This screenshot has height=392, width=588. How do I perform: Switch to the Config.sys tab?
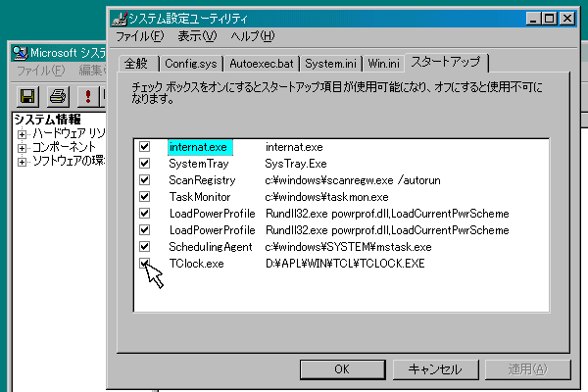[x=191, y=64]
